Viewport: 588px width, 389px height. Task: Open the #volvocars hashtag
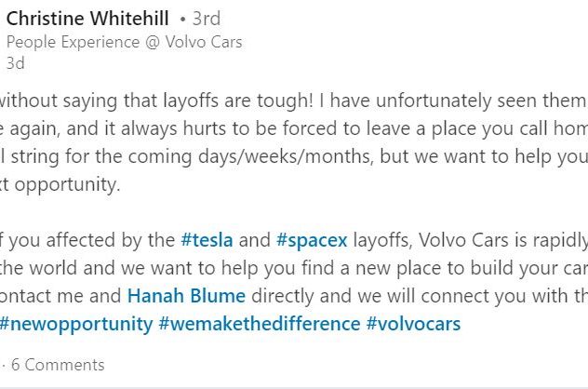click(413, 324)
